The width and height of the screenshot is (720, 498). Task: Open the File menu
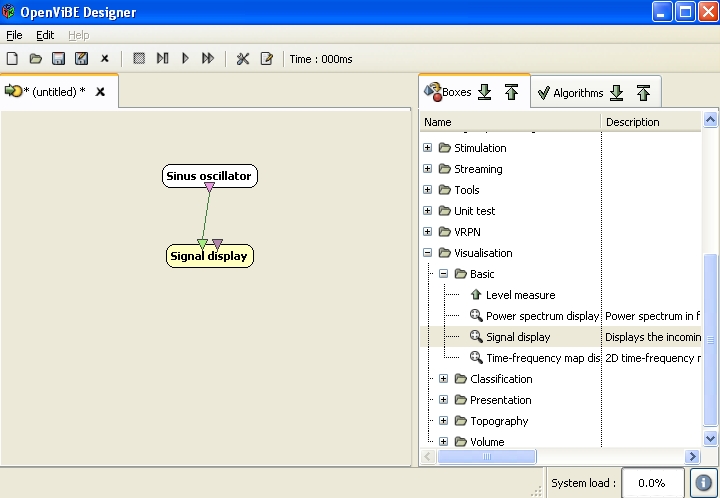coord(14,35)
